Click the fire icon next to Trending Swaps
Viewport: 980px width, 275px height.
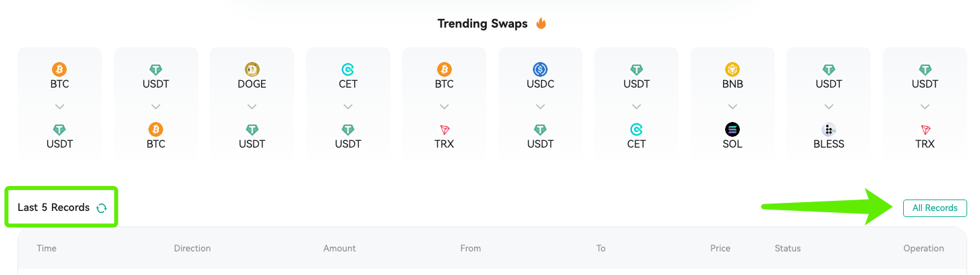[541, 24]
